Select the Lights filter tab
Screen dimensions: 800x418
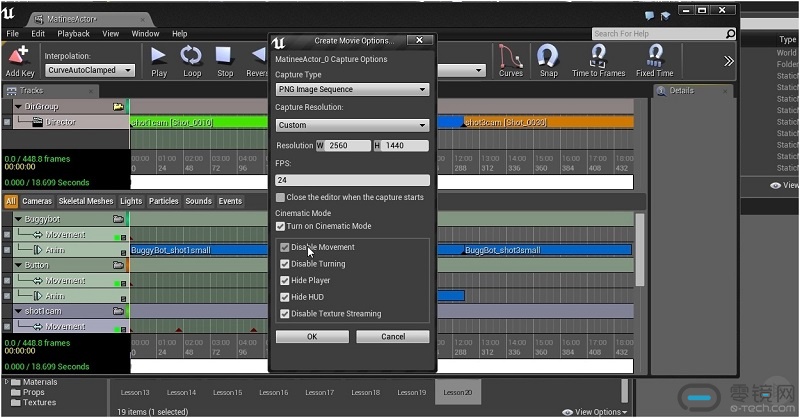[x=131, y=201]
